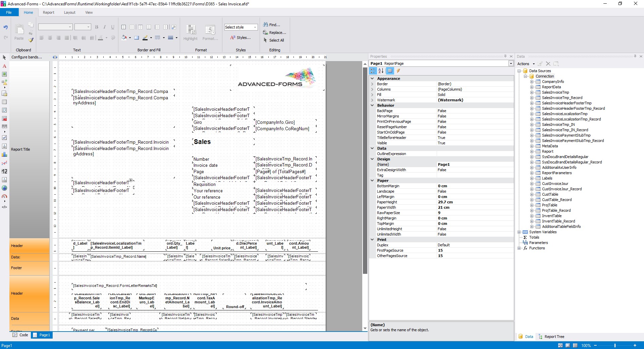Viewport: 644px width, 349px height.
Task: Select the CheckBox object tool
Action: point(4,138)
